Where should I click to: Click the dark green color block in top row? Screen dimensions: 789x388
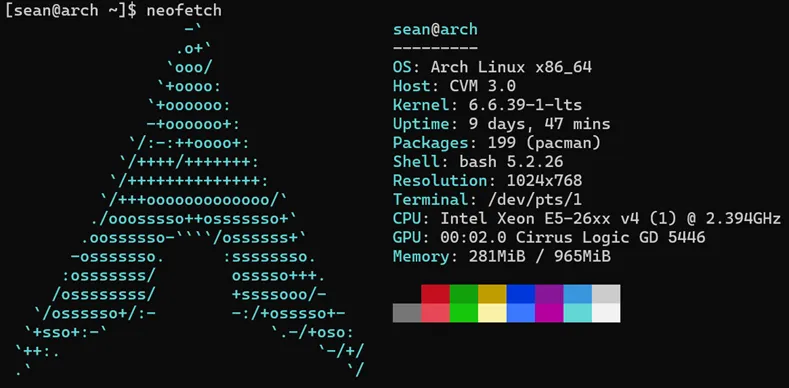(x=464, y=294)
